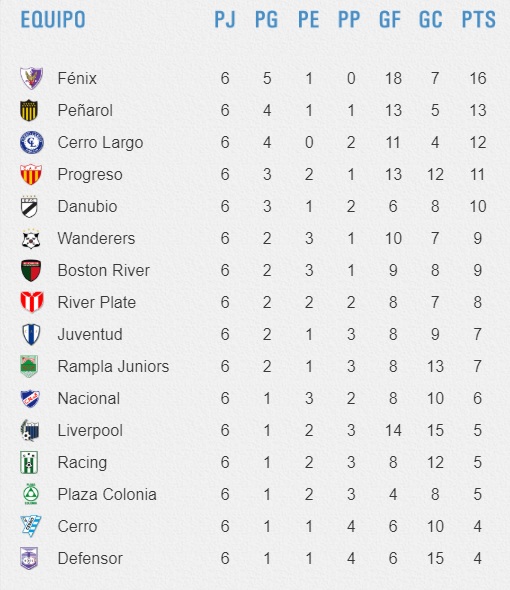Select the Plaza Colonia green emblem
This screenshot has height=590, width=510.
[x=30, y=494]
